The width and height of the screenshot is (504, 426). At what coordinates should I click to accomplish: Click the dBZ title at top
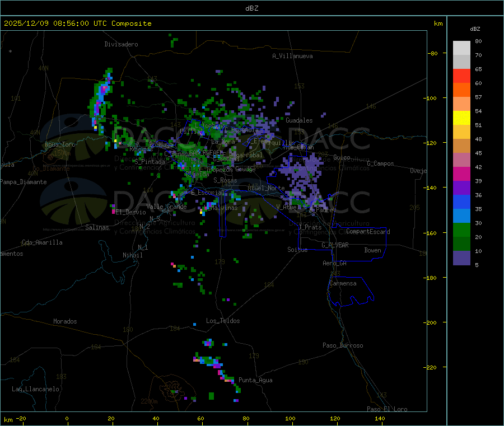[251, 8]
